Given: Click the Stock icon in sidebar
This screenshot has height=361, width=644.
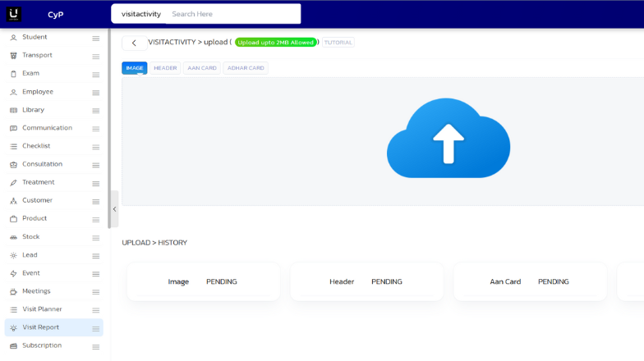Looking at the screenshot, I should pos(13,237).
